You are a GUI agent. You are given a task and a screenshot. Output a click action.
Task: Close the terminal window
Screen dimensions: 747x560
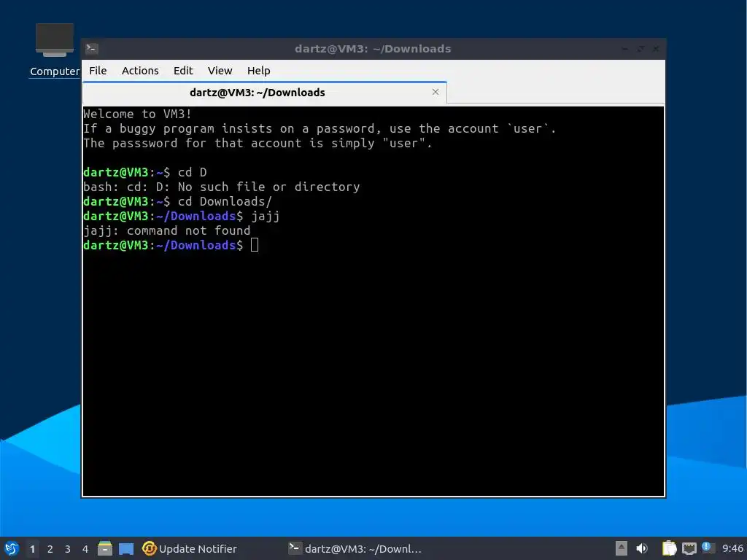656,49
